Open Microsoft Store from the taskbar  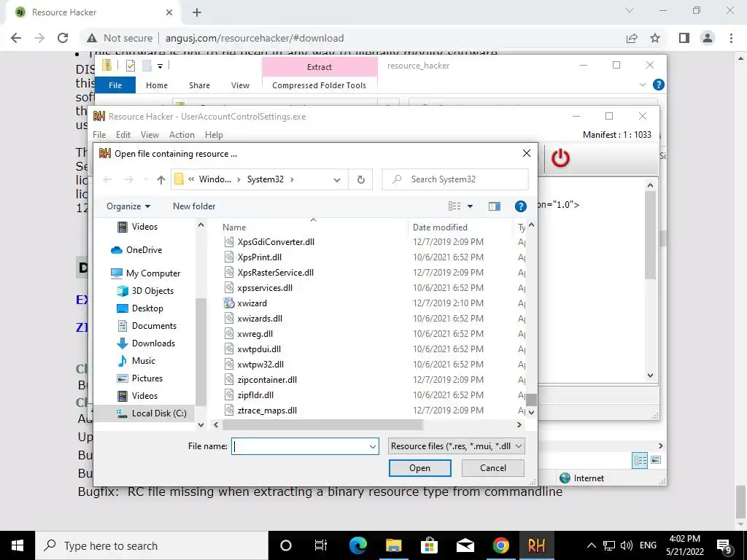point(429,545)
